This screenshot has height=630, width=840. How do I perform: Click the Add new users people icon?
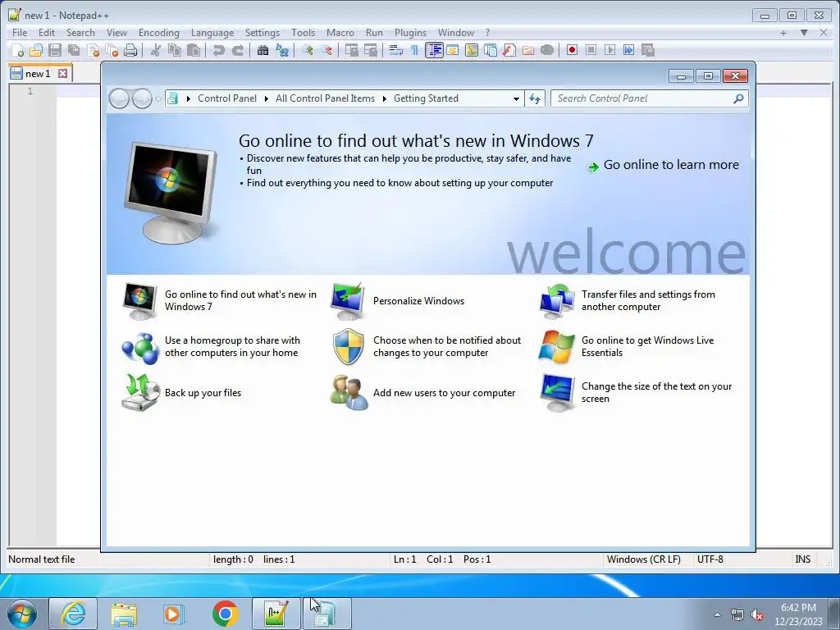click(349, 393)
